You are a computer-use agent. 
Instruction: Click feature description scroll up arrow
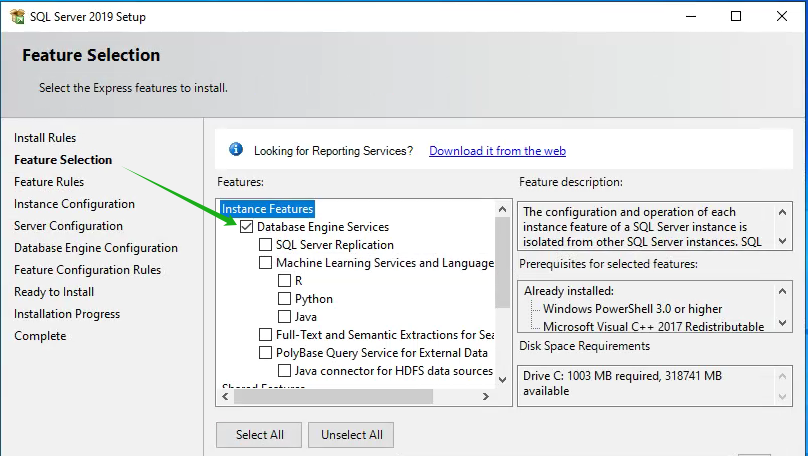coord(782,212)
